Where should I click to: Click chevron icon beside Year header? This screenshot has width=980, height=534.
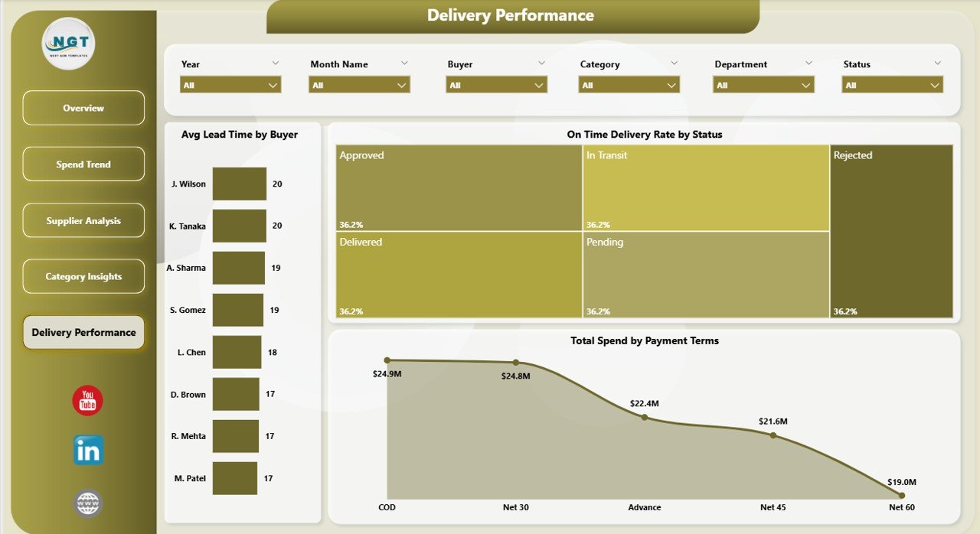pyautogui.click(x=276, y=63)
